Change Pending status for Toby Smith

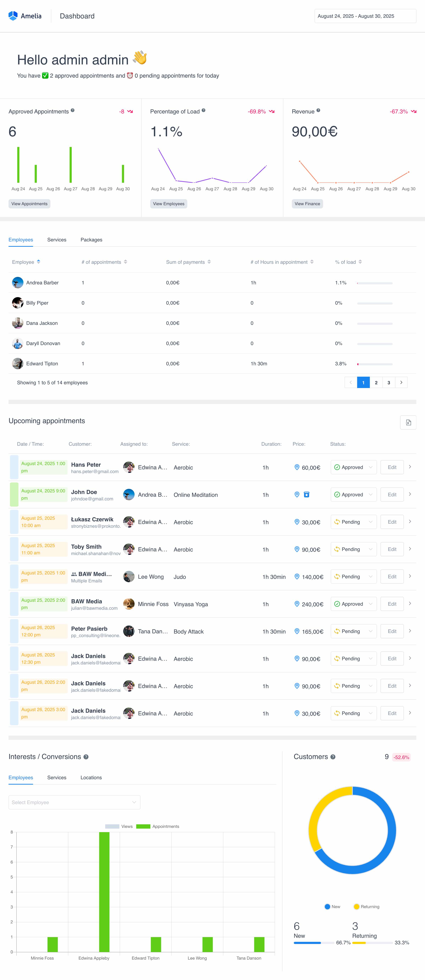click(x=353, y=549)
